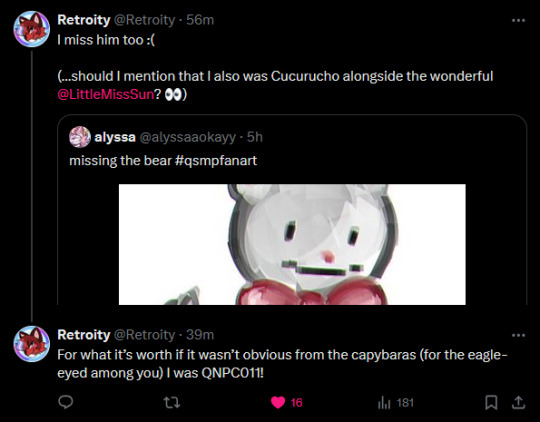
Task: Open the 39m timestamp on second tweet
Action: [200, 334]
